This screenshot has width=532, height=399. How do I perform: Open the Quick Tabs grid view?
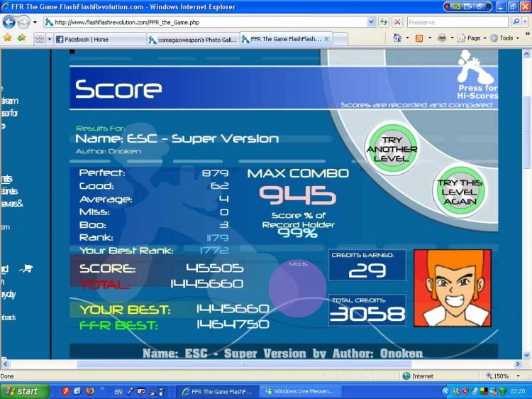40,39
